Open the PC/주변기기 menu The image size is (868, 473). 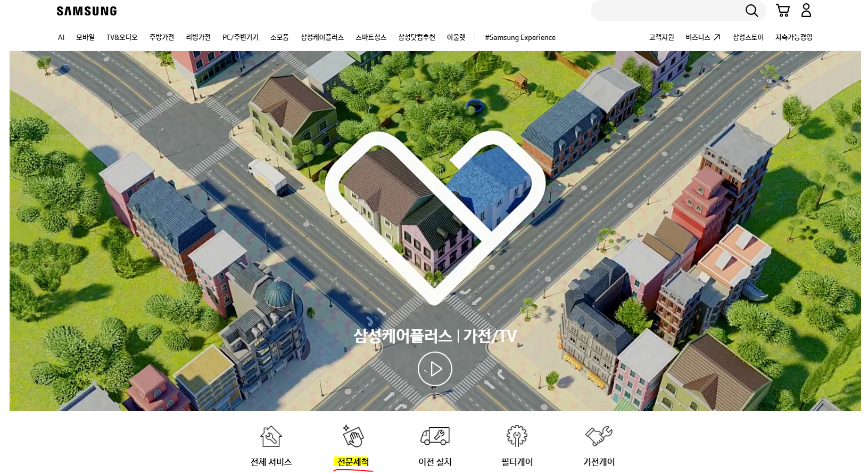(241, 37)
